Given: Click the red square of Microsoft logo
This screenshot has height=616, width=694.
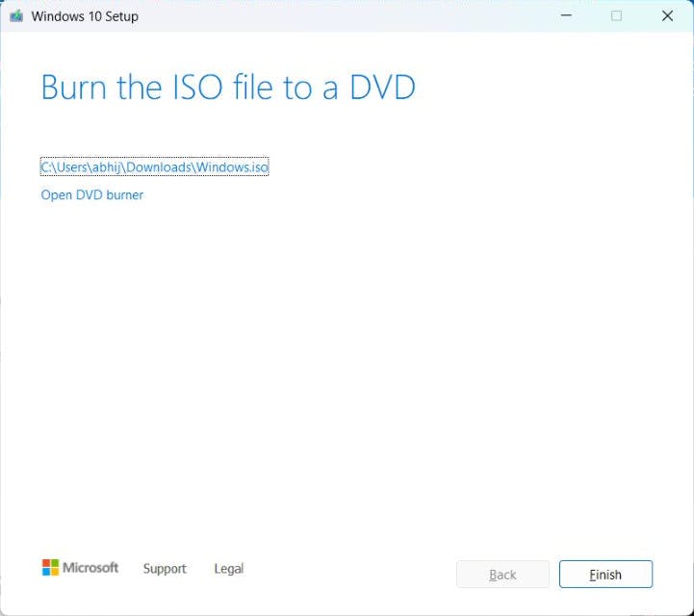Looking at the screenshot, I should [x=46, y=563].
